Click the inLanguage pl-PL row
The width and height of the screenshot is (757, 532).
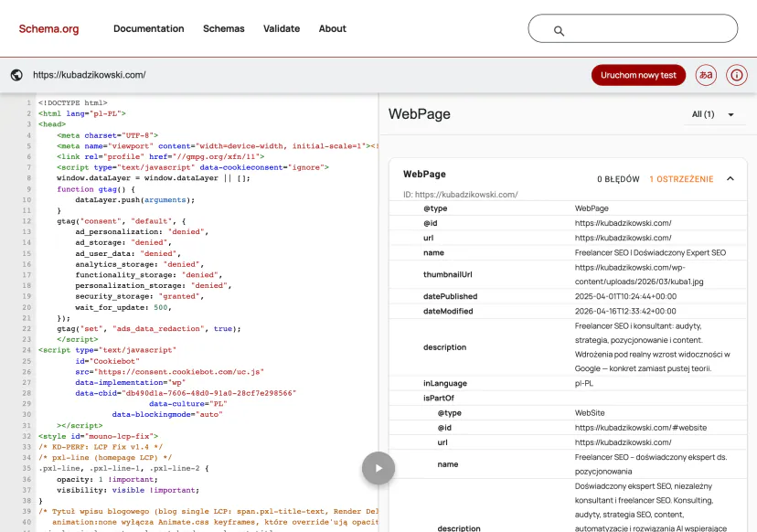tap(568, 383)
